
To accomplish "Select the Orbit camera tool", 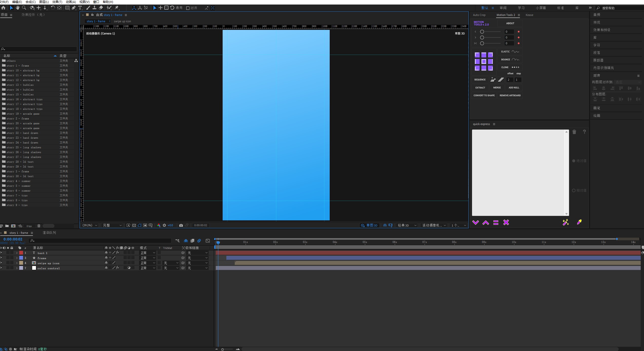I will pyautogui.click(x=32, y=8).
